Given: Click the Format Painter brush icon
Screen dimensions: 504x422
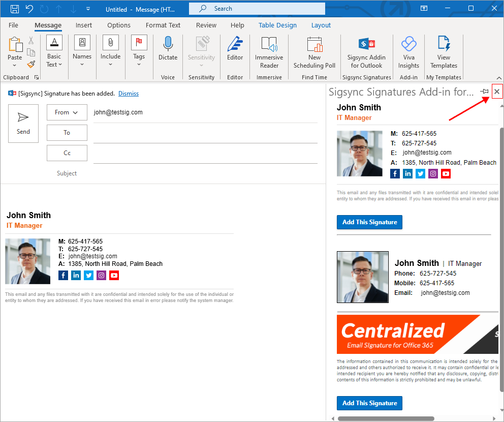Looking at the screenshot, I should point(31,64).
